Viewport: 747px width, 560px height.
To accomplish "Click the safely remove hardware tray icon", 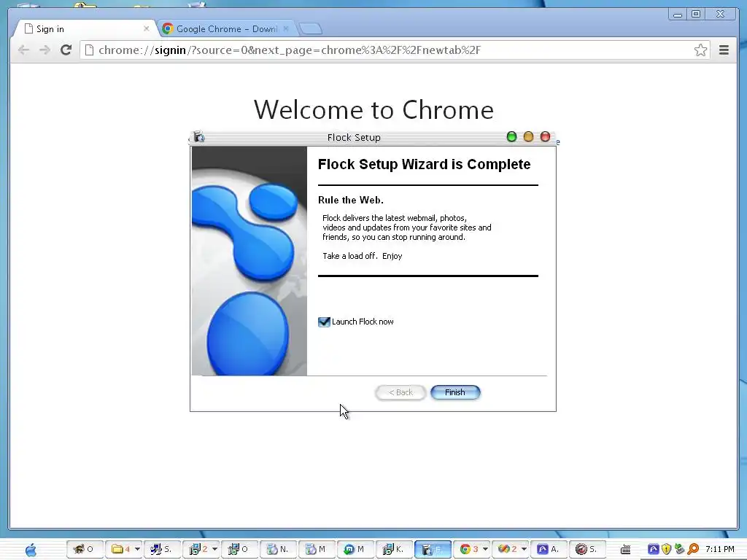I will pyautogui.click(x=679, y=549).
